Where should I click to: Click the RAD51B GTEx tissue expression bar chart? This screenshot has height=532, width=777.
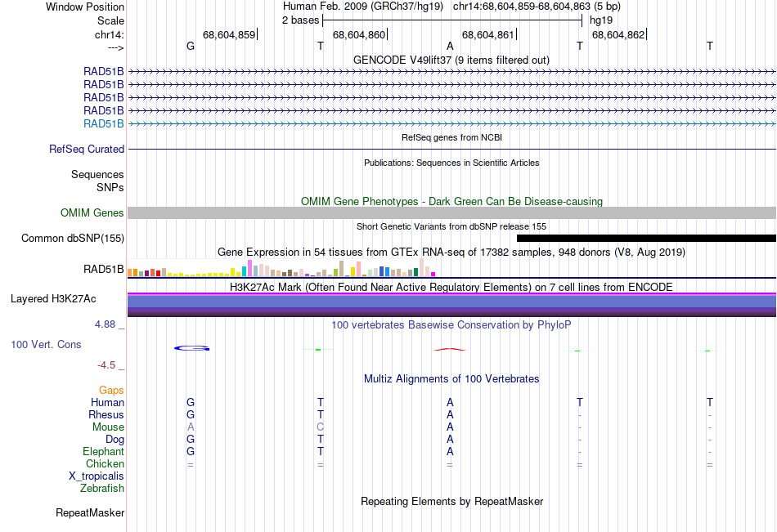click(x=281, y=267)
